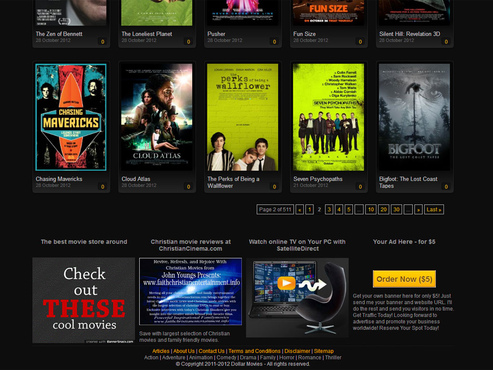The width and height of the screenshot is (493, 370).
Task: Open 'The best movie store around' heading link
Action: [84, 242]
